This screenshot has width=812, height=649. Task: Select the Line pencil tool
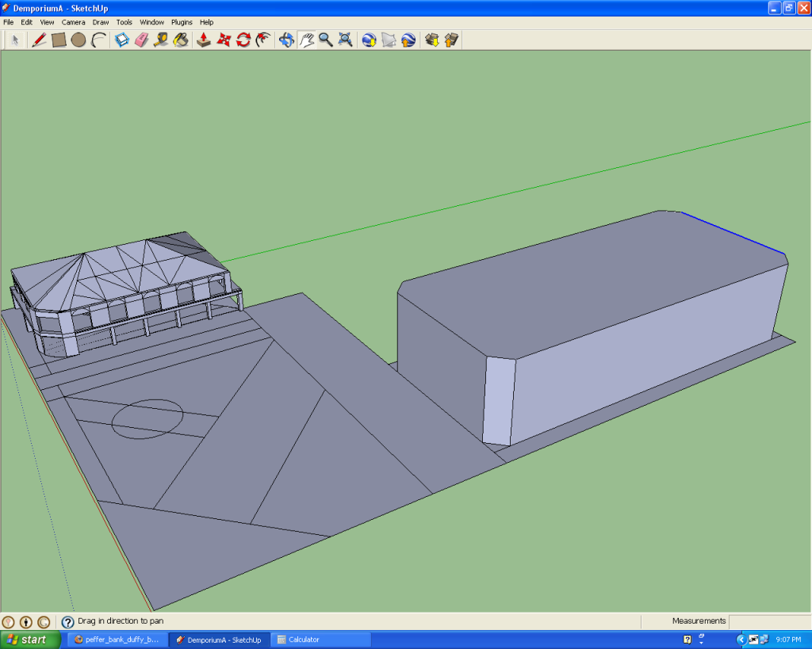39,40
